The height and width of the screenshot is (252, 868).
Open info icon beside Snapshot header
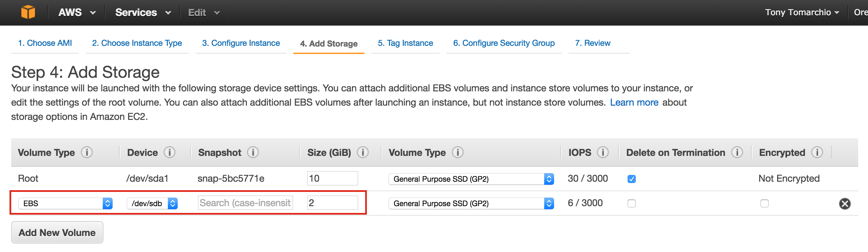[253, 152]
